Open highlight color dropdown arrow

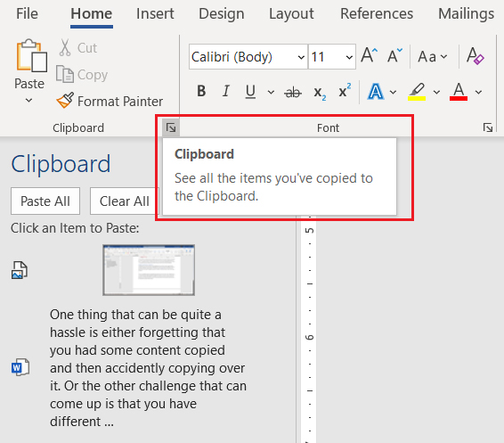(x=436, y=93)
